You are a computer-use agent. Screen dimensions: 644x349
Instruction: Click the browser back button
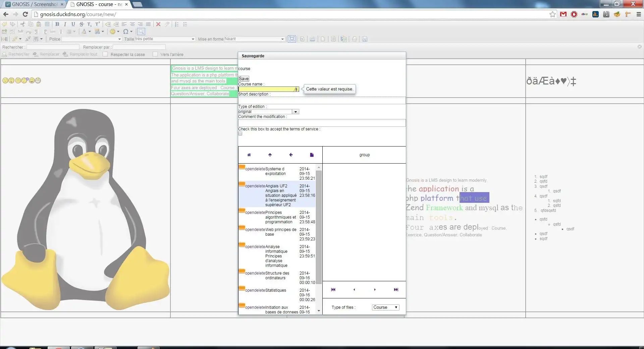click(x=6, y=14)
